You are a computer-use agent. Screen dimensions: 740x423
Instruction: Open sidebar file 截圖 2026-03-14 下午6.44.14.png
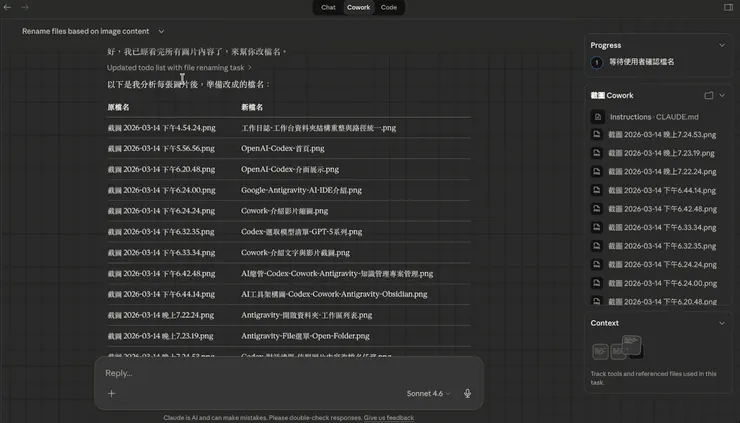662,190
